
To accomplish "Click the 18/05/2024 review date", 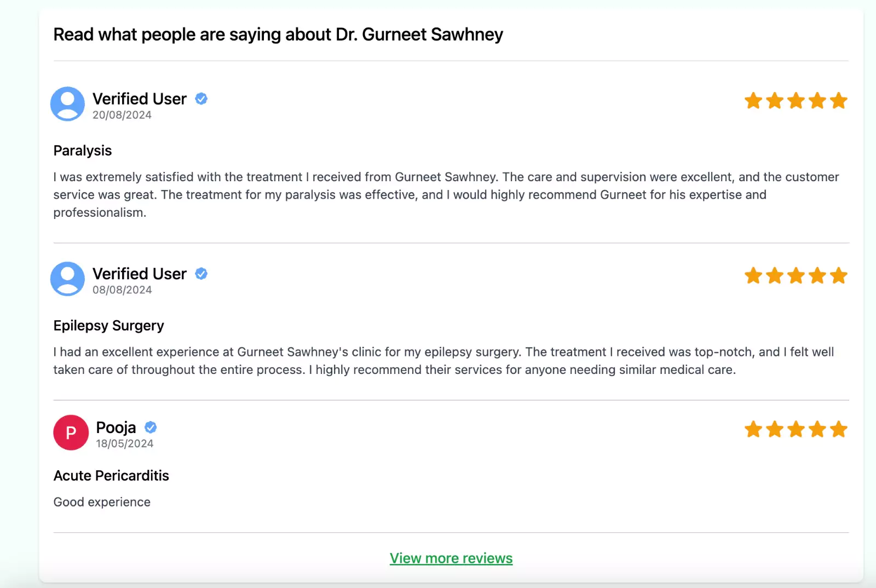I will [125, 443].
